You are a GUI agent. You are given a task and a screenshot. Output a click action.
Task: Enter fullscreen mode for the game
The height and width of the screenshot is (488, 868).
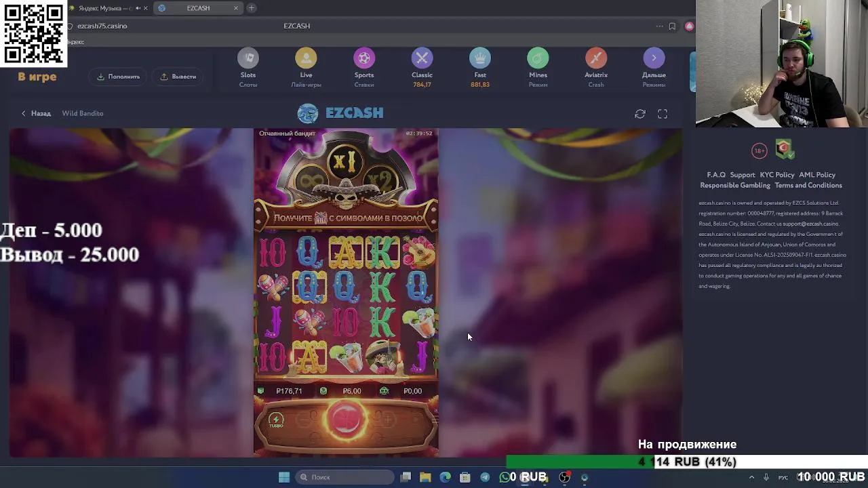coord(663,114)
